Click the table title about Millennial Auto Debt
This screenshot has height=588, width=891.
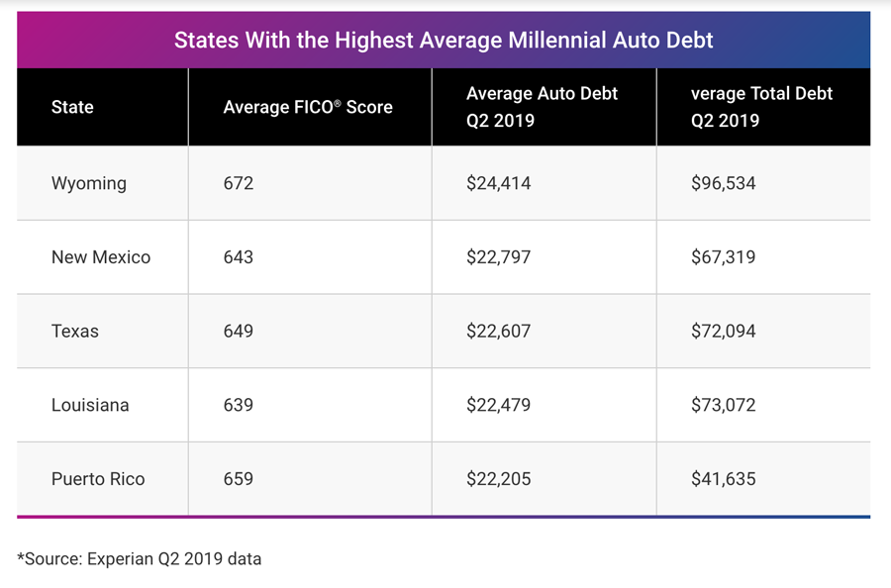click(444, 41)
